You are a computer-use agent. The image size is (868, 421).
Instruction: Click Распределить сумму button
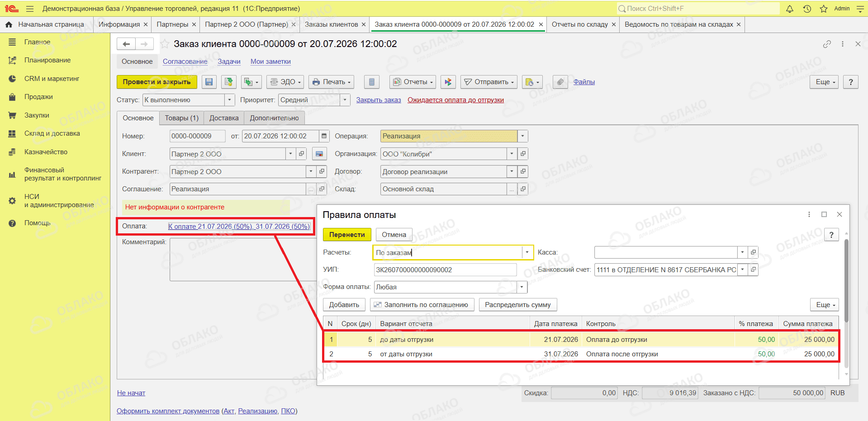click(518, 305)
